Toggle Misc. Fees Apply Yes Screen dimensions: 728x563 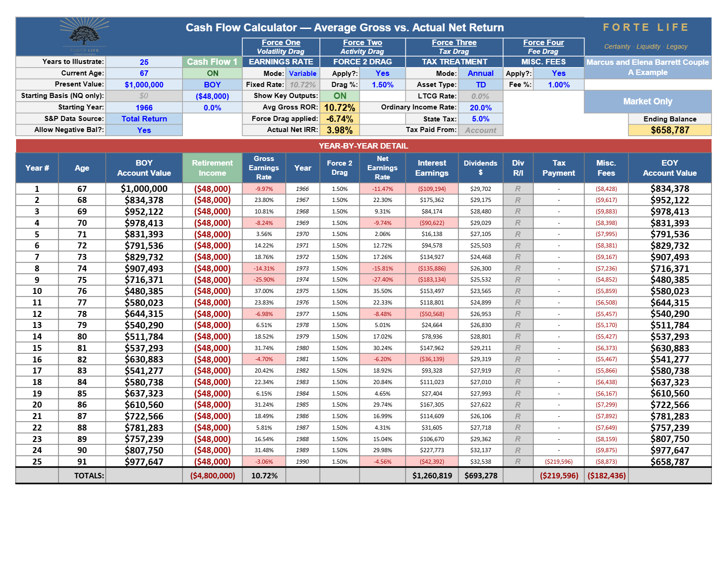(558, 73)
